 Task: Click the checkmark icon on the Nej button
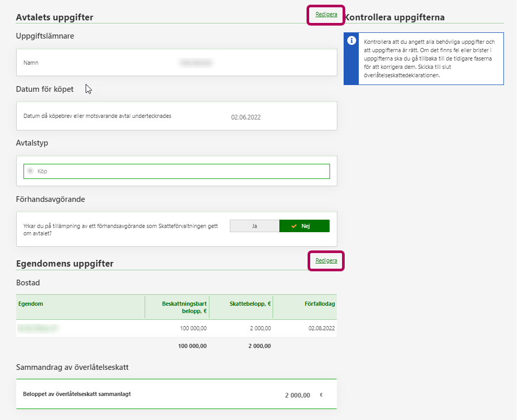click(295, 226)
